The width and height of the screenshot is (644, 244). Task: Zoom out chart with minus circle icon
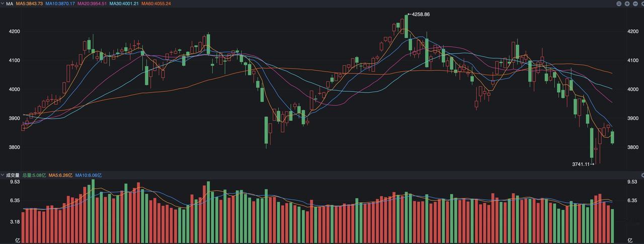click(635, 4)
